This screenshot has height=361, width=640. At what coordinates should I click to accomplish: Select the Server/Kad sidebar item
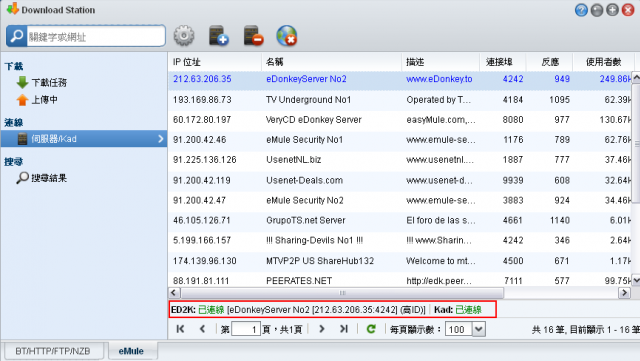pos(84,139)
